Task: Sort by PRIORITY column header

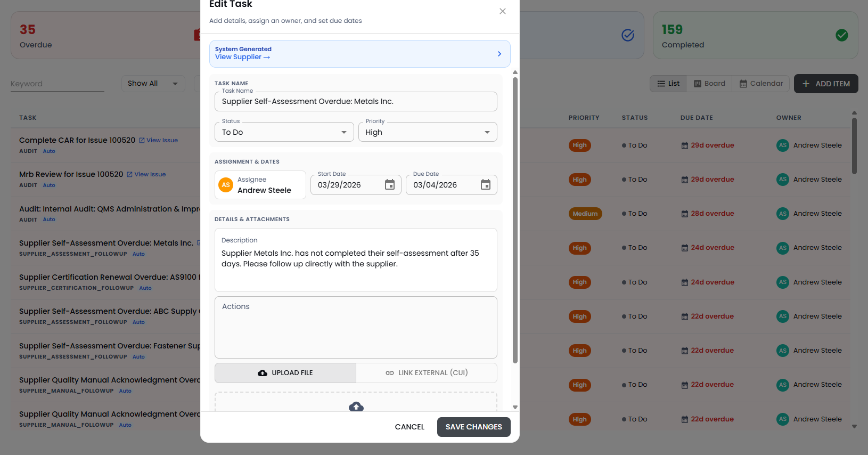Action: [584, 118]
